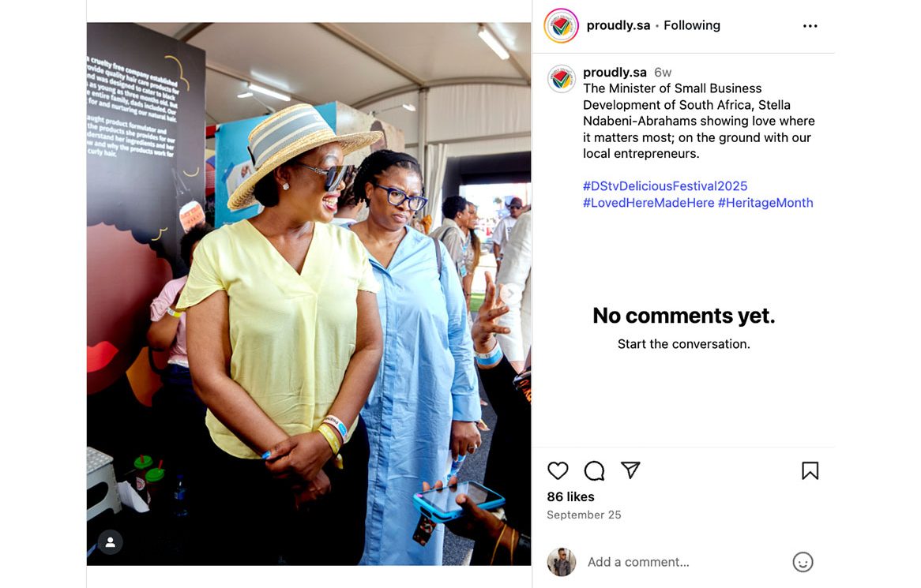Open the emoji picker smiley icon
This screenshot has width=921, height=588.
pyautogui.click(x=803, y=562)
